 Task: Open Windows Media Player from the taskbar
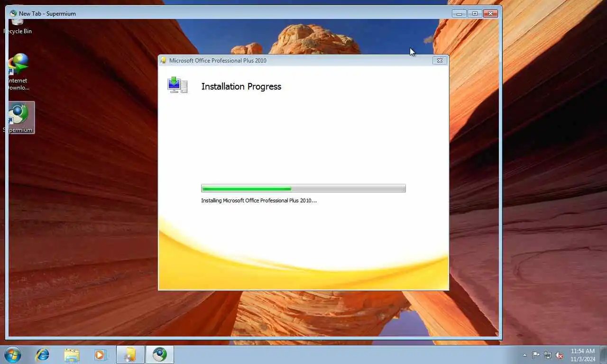(x=101, y=355)
